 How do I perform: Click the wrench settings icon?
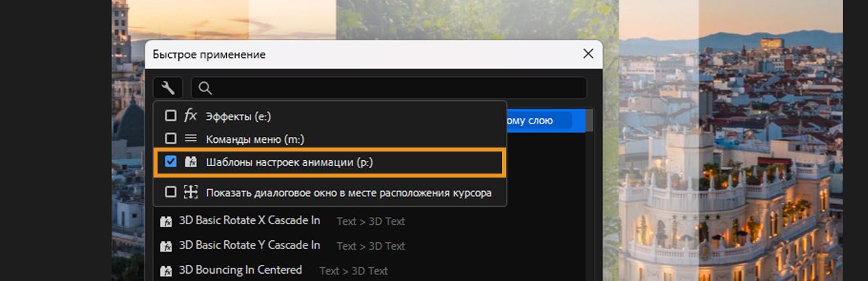(168, 87)
